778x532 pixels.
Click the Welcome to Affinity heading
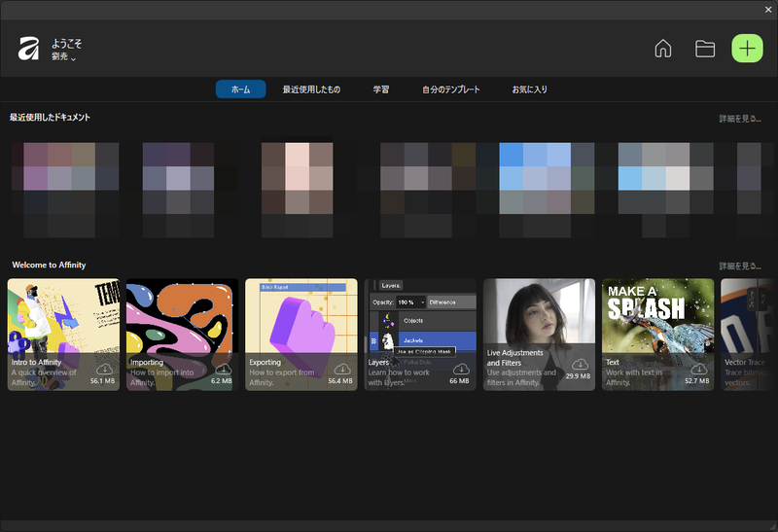click(x=49, y=265)
